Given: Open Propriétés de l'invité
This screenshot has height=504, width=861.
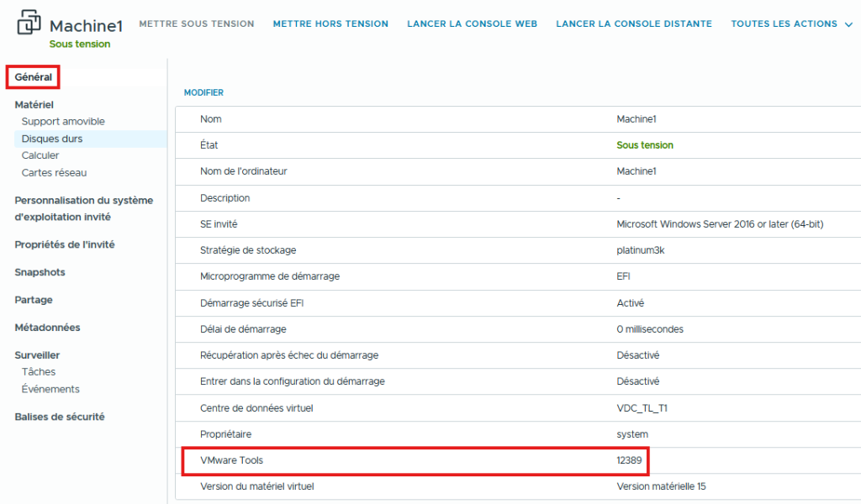Looking at the screenshot, I should pyautogui.click(x=65, y=244).
